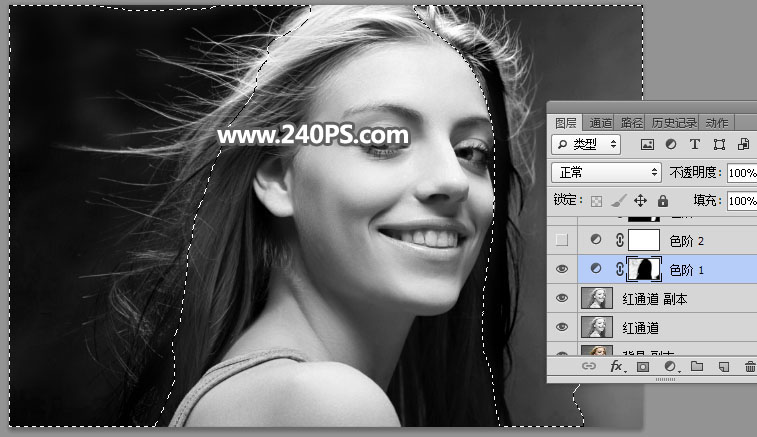
Task: Switch to 图层 tab
Action: pyautogui.click(x=565, y=123)
